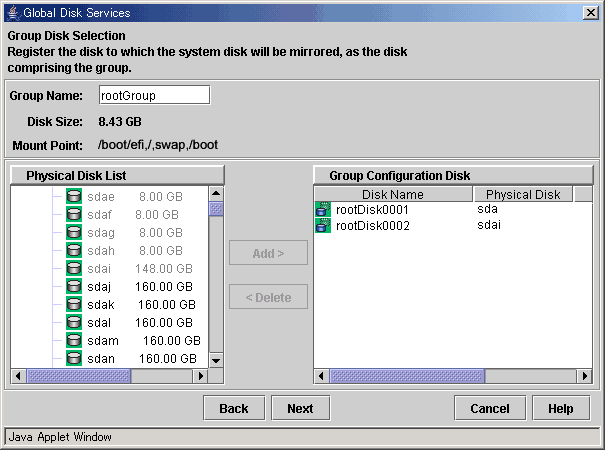The width and height of the screenshot is (605, 450).
Task: Open Help for this dialog
Action: 561,408
